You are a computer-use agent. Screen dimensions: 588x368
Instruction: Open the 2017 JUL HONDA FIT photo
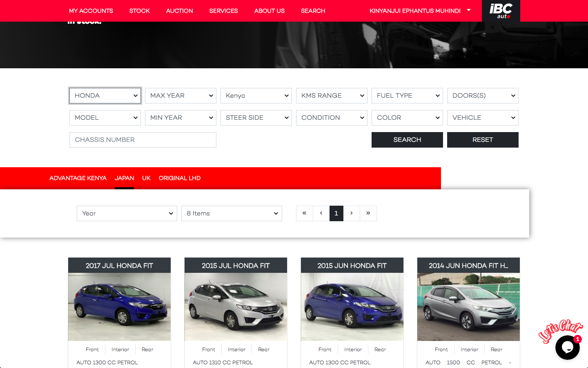click(x=119, y=307)
